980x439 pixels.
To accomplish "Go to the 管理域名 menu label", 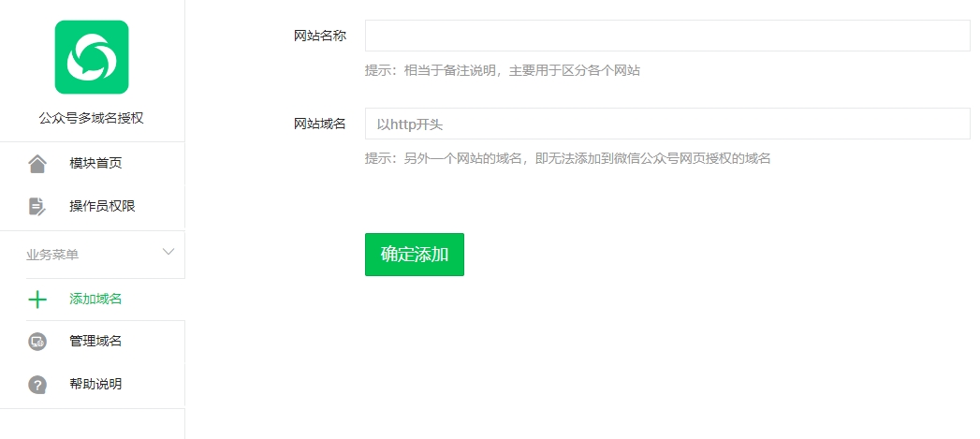I will click(x=95, y=341).
